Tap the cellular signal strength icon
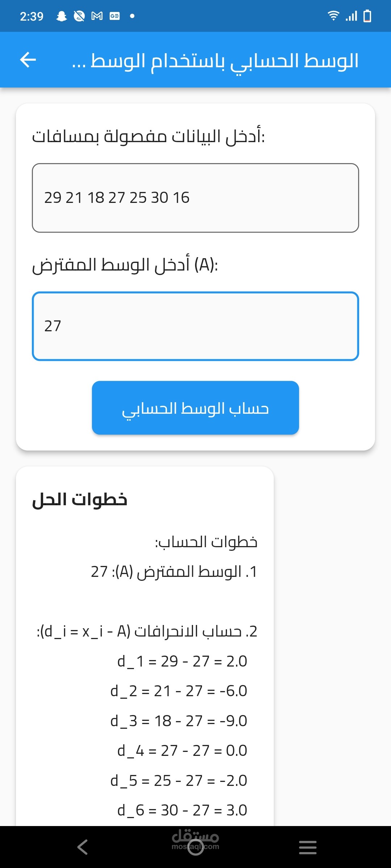391x868 pixels. (351, 16)
